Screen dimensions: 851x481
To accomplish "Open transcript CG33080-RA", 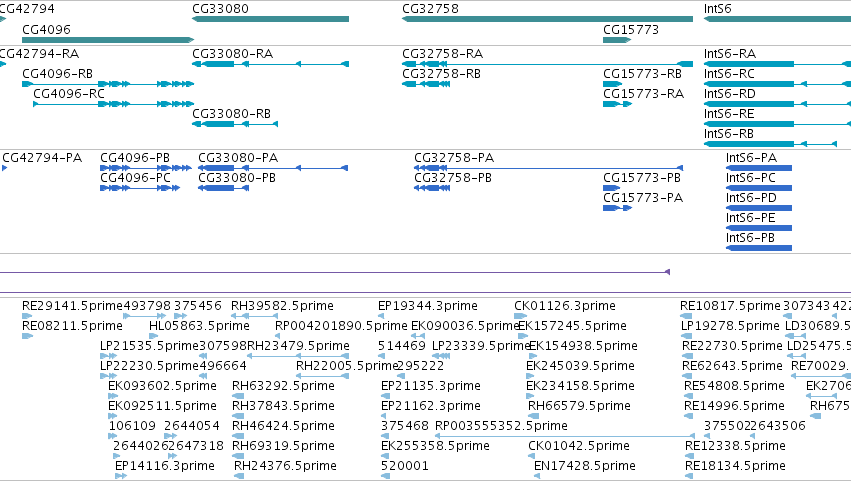I will [232, 54].
